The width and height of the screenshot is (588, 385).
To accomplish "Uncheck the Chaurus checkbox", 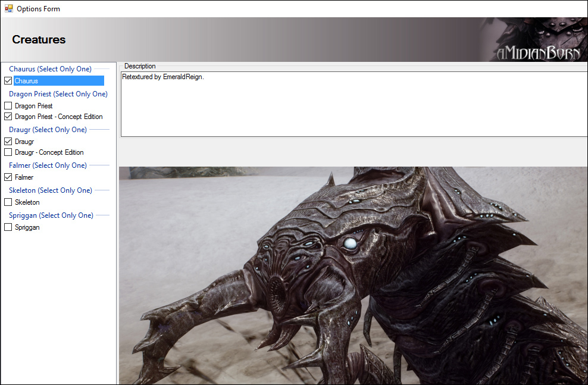I will click(8, 80).
